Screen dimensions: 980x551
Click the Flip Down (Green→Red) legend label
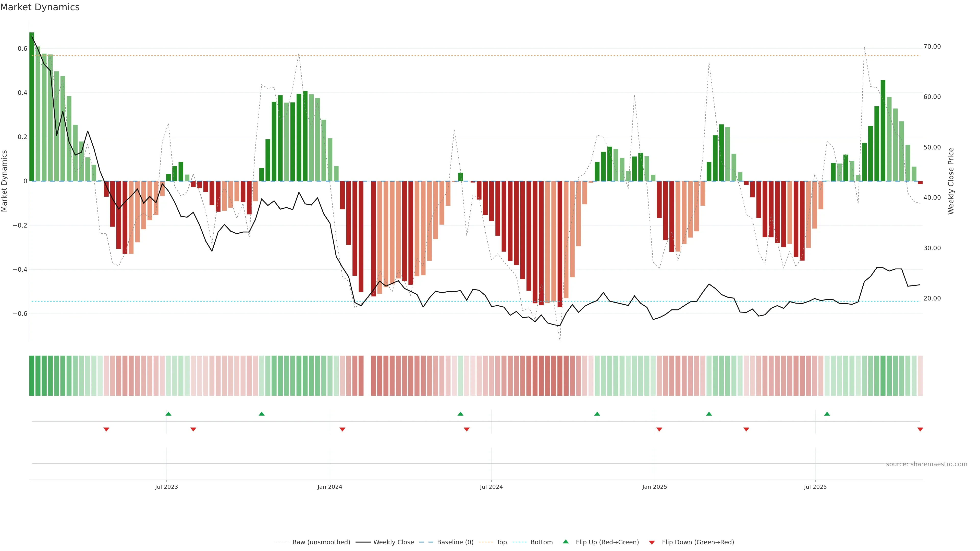tap(698, 542)
